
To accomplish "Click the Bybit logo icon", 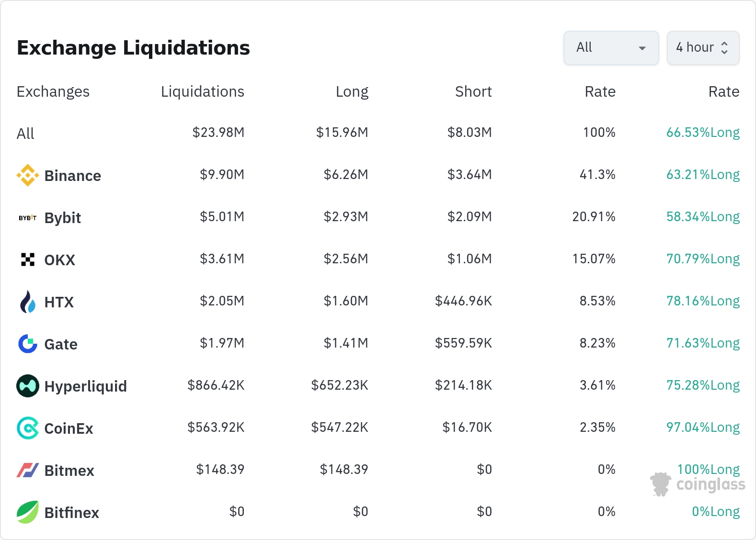I will point(28,218).
